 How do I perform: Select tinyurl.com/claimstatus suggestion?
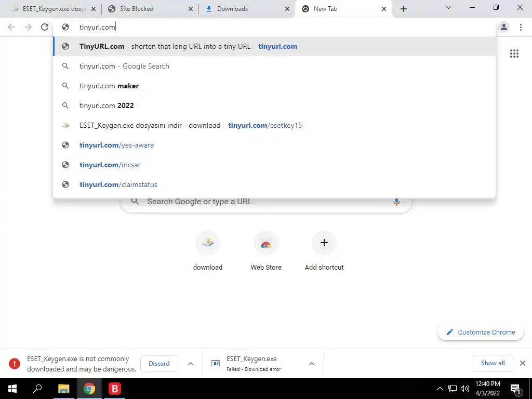pyautogui.click(x=274, y=184)
